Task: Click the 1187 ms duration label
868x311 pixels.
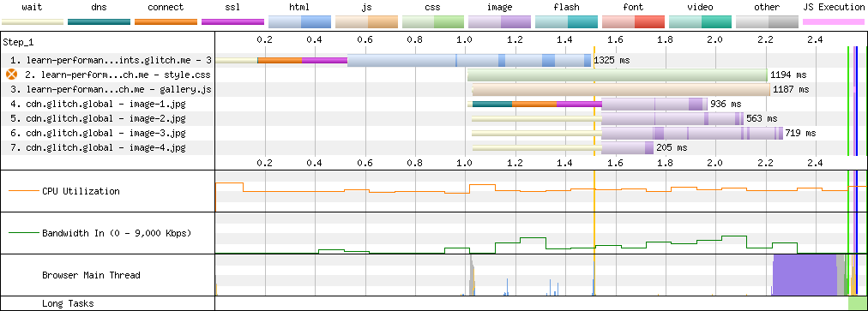Action: pyautogui.click(x=791, y=89)
